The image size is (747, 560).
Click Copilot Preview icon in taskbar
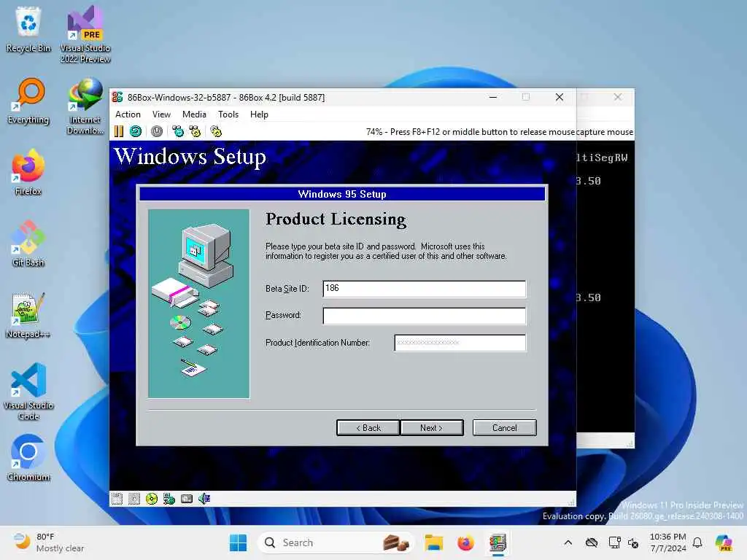pyautogui.click(x=724, y=542)
